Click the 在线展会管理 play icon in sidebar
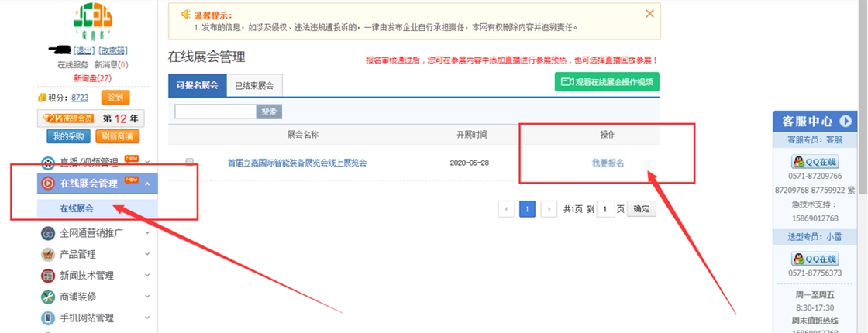Image resolution: width=868 pixels, height=333 pixels. click(x=48, y=184)
